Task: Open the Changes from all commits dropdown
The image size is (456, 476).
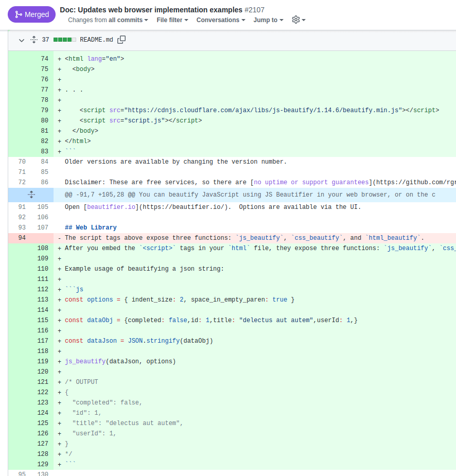Action: [108, 20]
